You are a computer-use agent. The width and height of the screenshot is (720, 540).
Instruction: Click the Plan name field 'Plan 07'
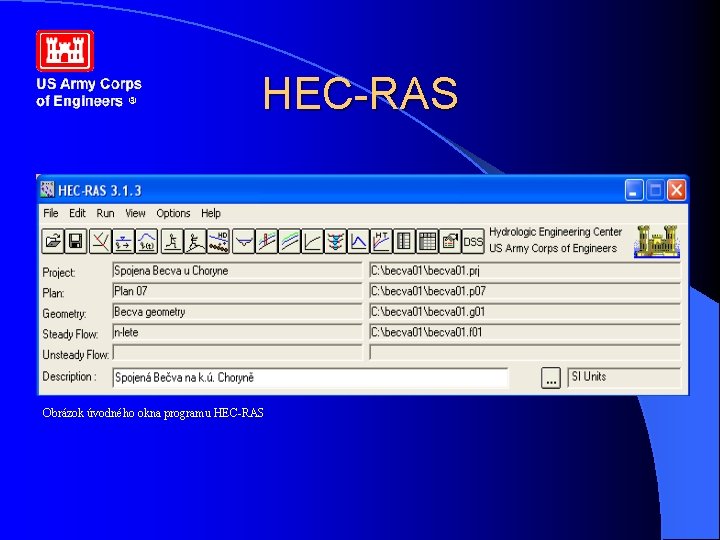point(237,292)
